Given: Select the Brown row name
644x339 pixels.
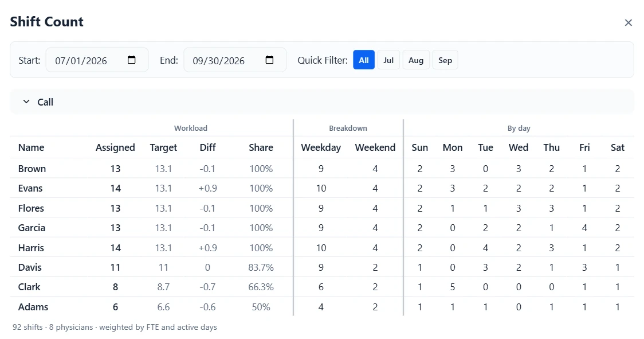Looking at the screenshot, I should click(32, 169).
